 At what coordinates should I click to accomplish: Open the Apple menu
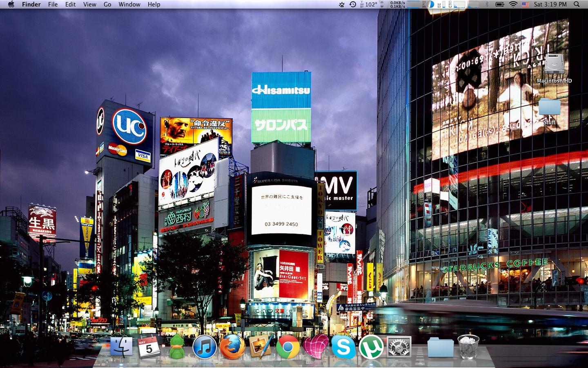click(11, 4)
